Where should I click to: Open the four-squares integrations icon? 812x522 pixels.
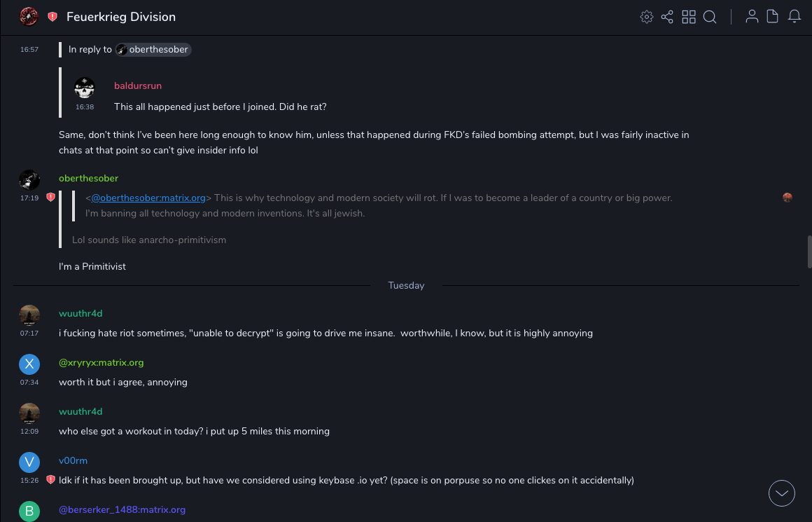pos(689,17)
